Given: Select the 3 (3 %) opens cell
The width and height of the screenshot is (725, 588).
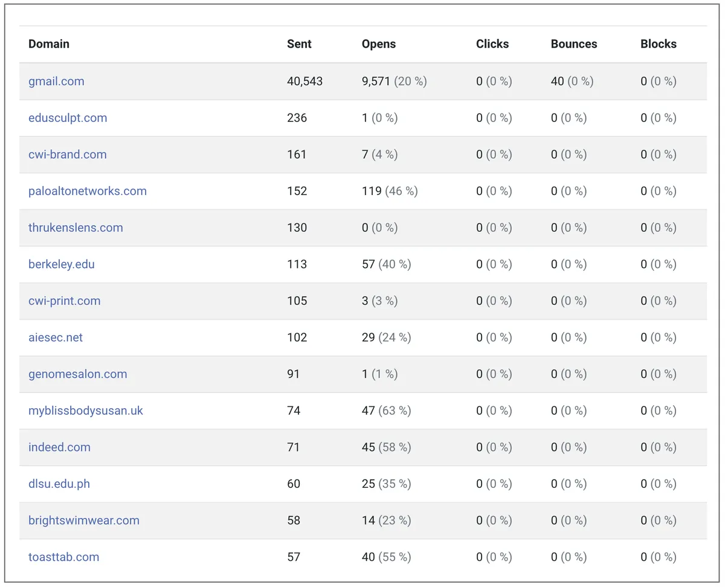Looking at the screenshot, I should (380, 301).
